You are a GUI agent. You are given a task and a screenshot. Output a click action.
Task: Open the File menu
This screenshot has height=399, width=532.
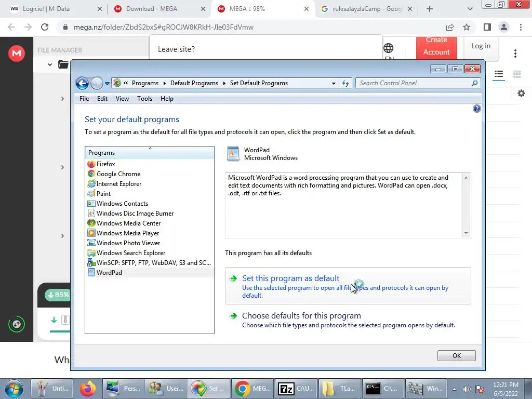[84, 99]
